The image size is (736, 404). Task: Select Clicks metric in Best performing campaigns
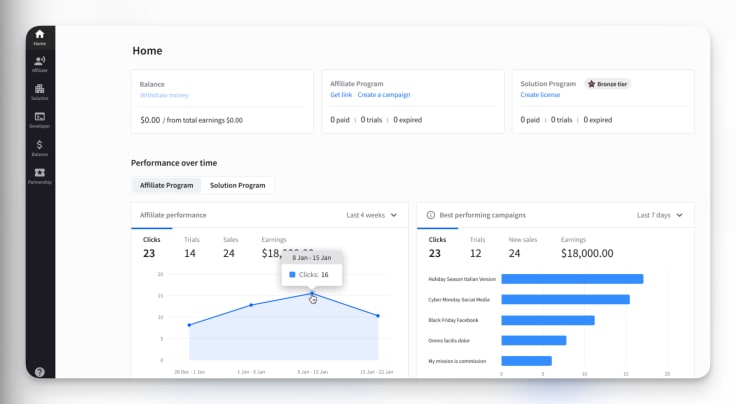(437, 247)
